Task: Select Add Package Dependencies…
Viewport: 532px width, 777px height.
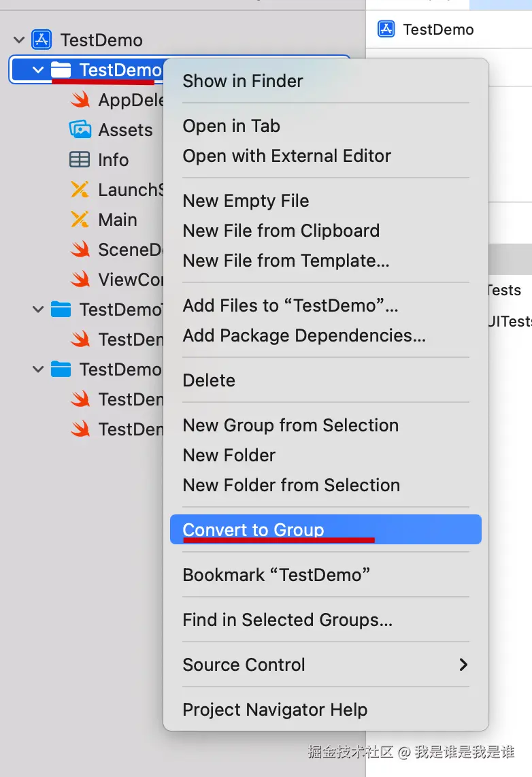Action: click(304, 335)
